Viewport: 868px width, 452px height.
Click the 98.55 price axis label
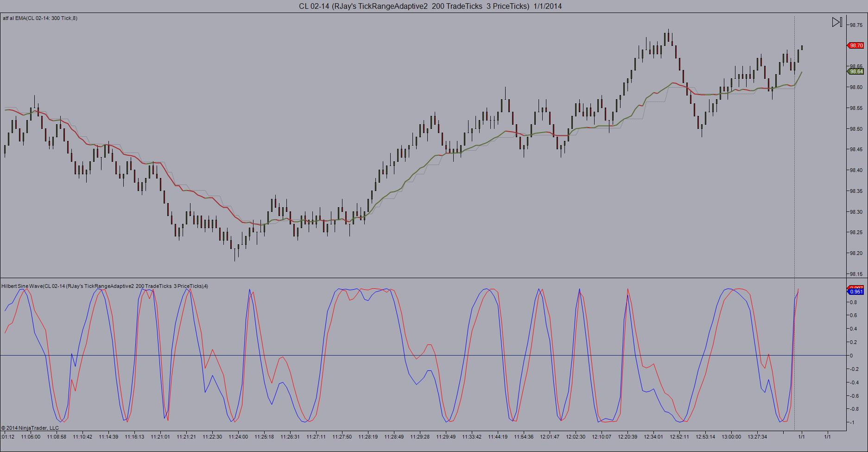856,108
